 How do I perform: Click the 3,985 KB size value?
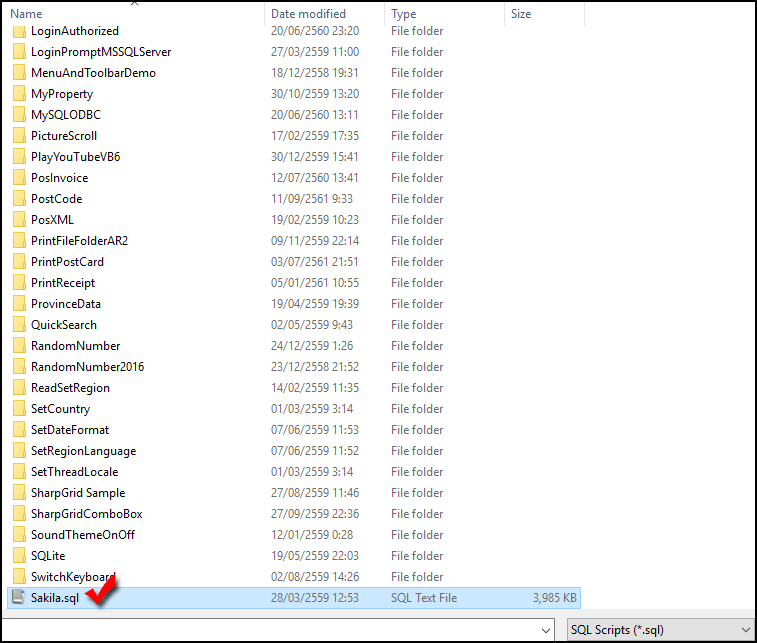555,598
